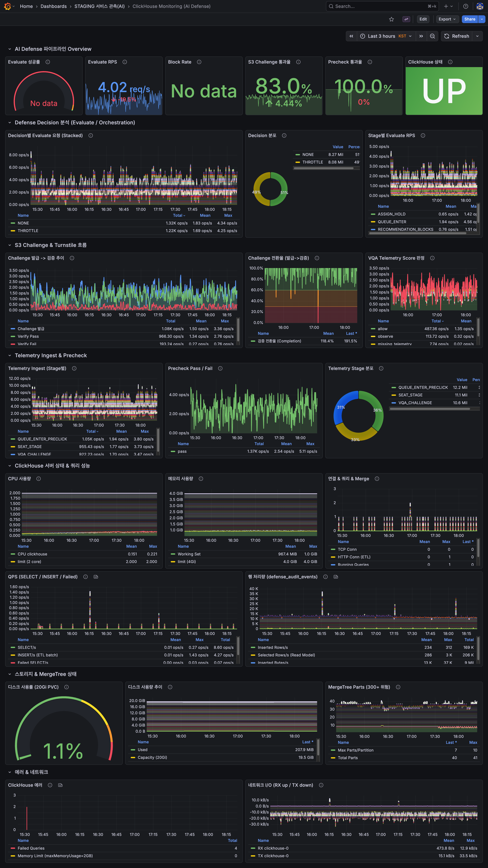
Task: Open the Last 3 hours time picker
Action: pos(386,36)
